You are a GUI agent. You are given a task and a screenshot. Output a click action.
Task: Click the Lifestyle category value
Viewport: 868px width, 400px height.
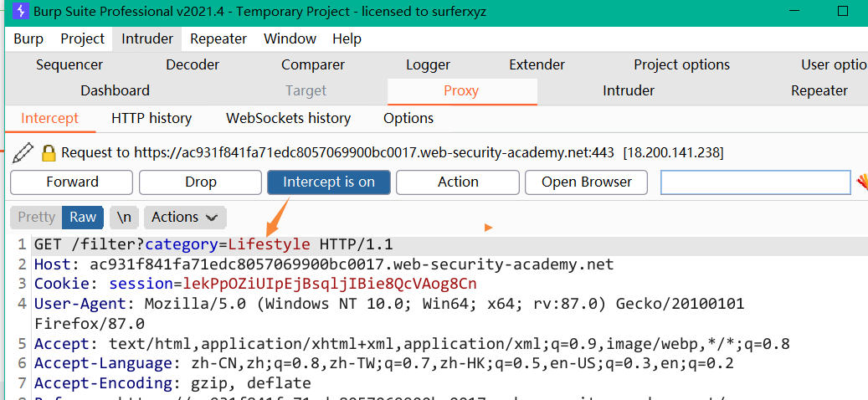[x=270, y=244]
